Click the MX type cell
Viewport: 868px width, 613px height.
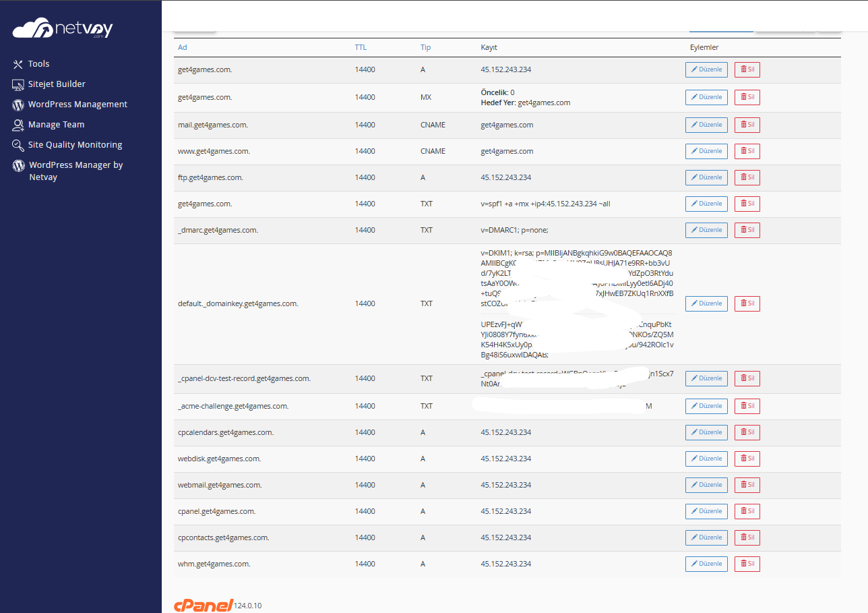point(426,97)
